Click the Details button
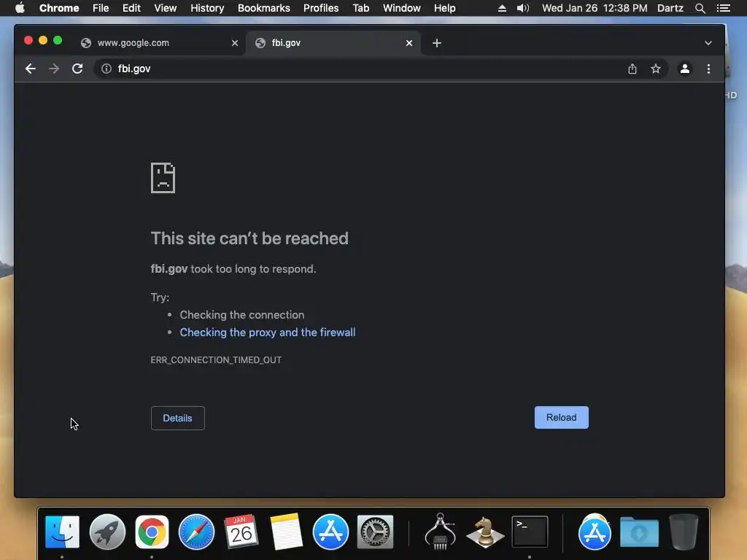The height and width of the screenshot is (560, 747). click(x=178, y=418)
